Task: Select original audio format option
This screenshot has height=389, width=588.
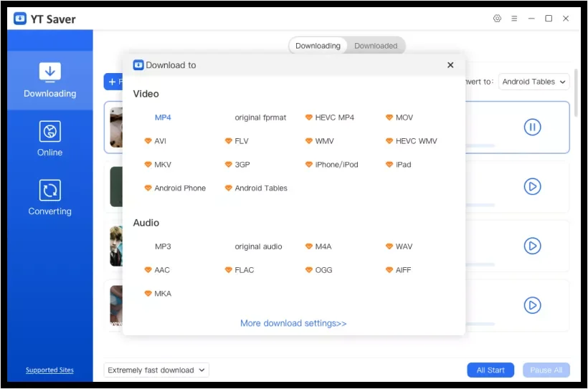Action: click(258, 246)
